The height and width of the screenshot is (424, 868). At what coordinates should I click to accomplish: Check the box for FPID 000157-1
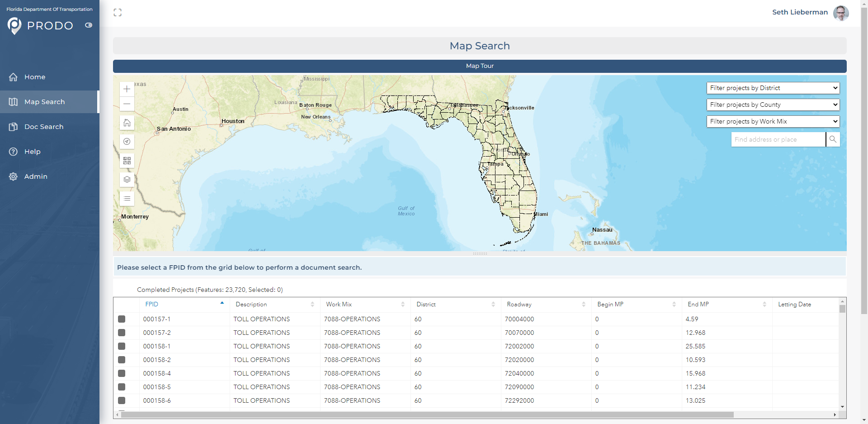[x=122, y=319]
